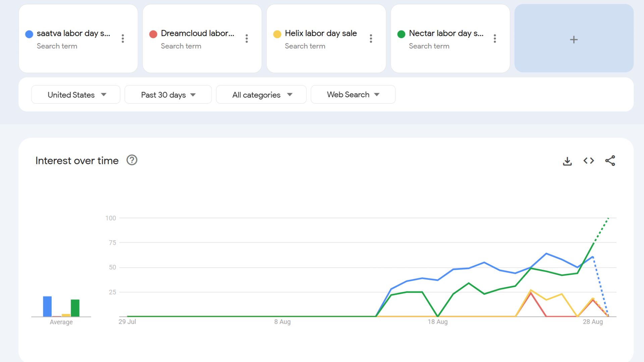Click the red dot beside Dreamcloud term
The width and height of the screenshot is (644, 362).
tap(153, 34)
